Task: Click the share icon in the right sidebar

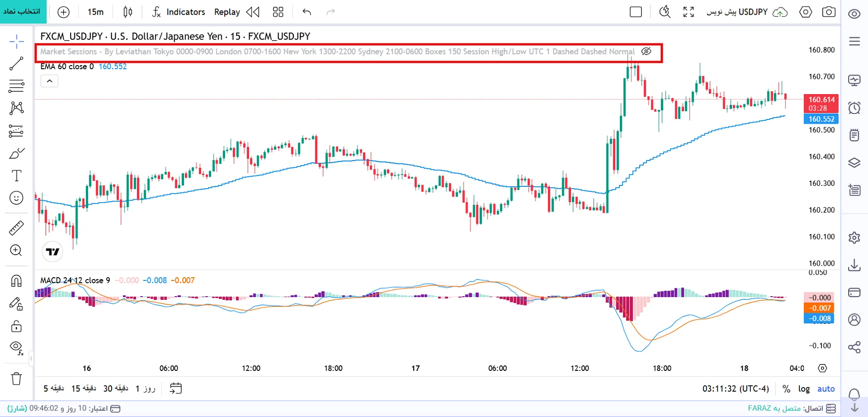Action: [854, 347]
